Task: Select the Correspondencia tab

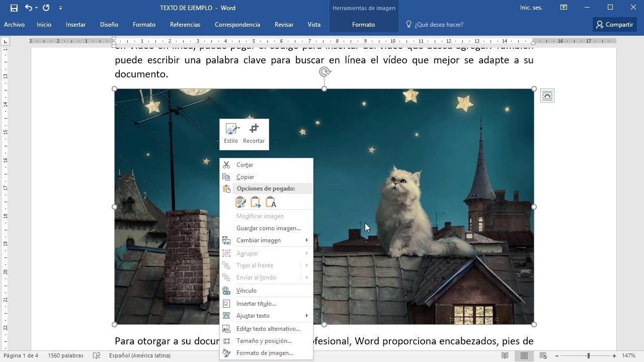Action: click(x=237, y=24)
